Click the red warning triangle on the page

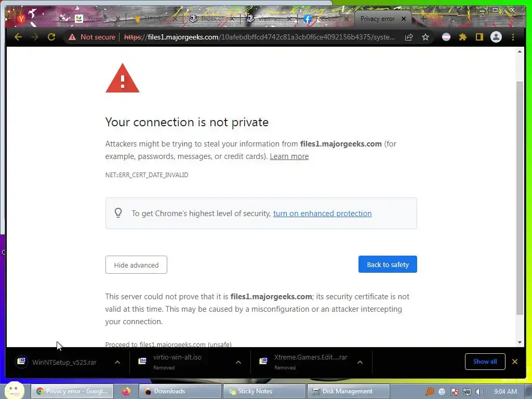123,78
